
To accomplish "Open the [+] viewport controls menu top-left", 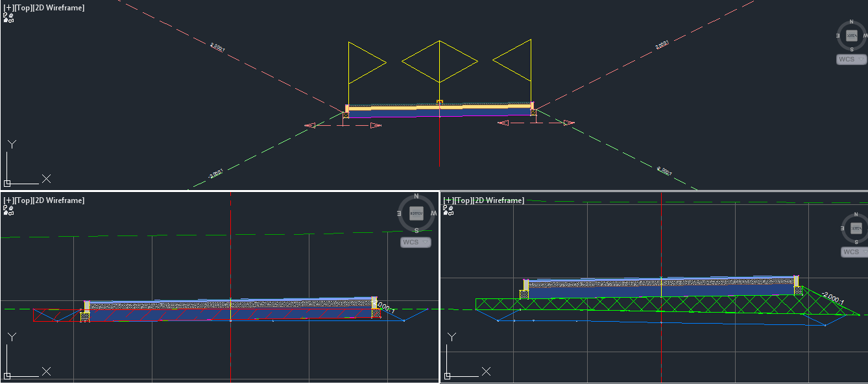I will pyautogui.click(x=6, y=7).
